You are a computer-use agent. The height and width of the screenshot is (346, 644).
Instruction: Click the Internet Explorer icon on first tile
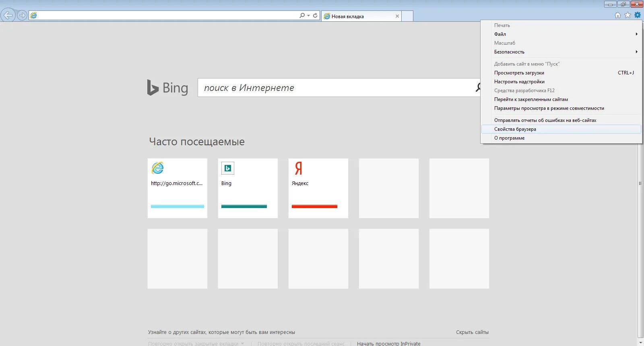157,168
